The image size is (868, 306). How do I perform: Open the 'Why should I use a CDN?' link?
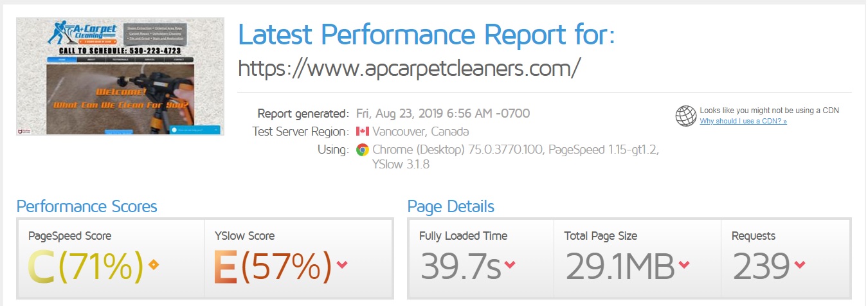[x=743, y=121]
